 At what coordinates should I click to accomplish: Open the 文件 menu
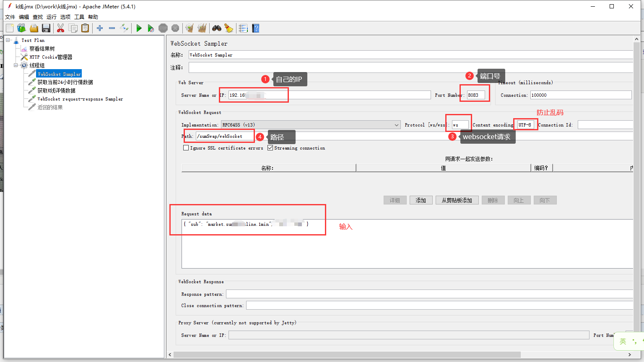[x=10, y=17]
